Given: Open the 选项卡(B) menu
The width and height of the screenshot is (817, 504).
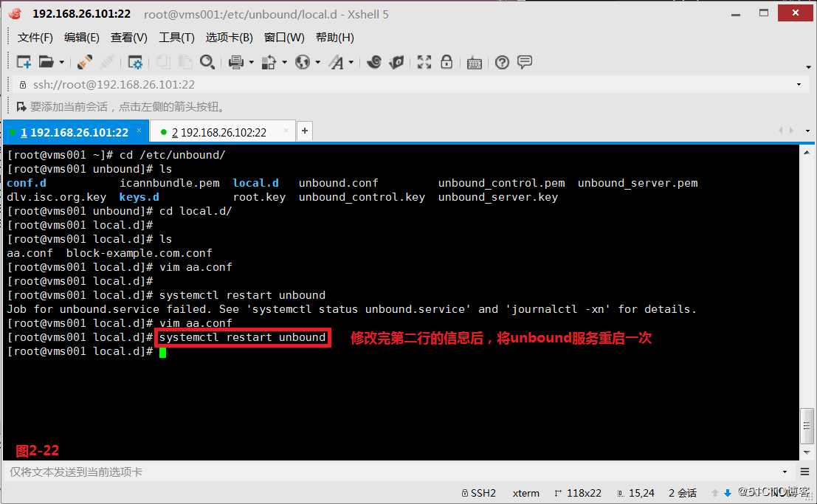Looking at the screenshot, I should pyautogui.click(x=230, y=38).
